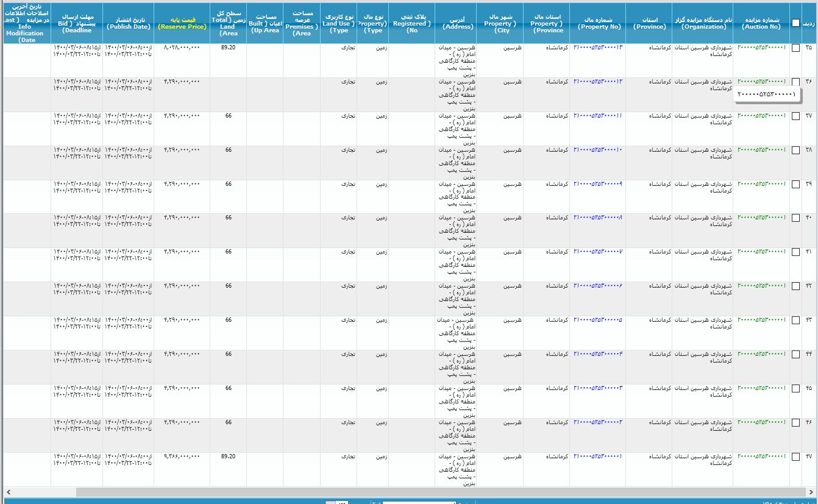Check the checkbox for row 35
The height and width of the screenshot is (504, 818).
point(795,48)
